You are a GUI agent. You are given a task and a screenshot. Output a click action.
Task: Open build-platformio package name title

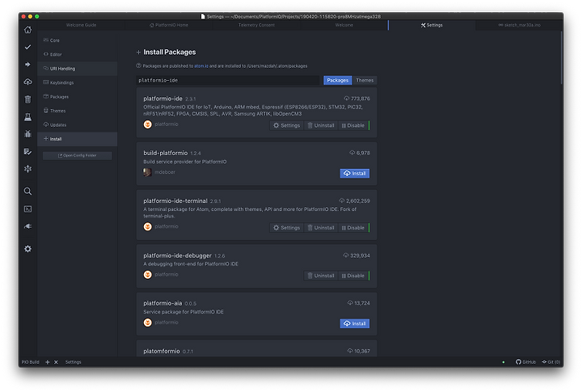point(165,153)
